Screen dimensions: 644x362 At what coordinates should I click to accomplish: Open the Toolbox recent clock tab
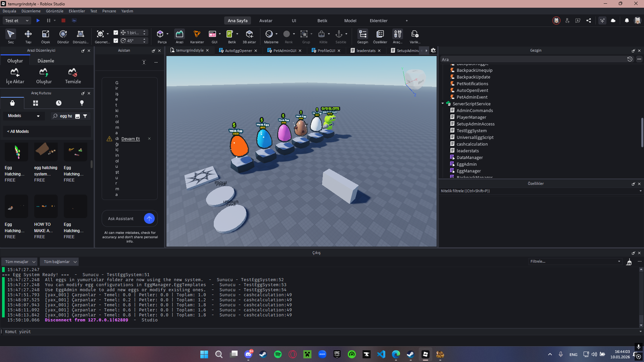[x=59, y=103]
